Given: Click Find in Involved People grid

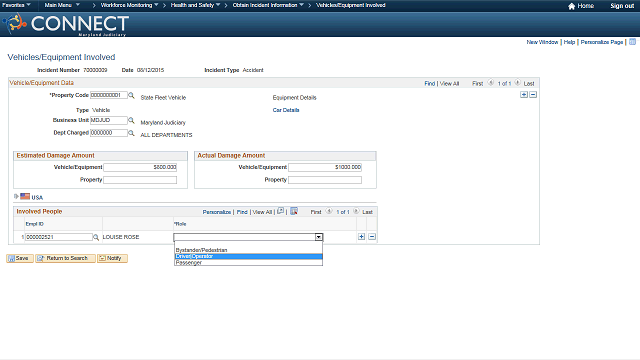Looking at the screenshot, I should pos(242,212).
